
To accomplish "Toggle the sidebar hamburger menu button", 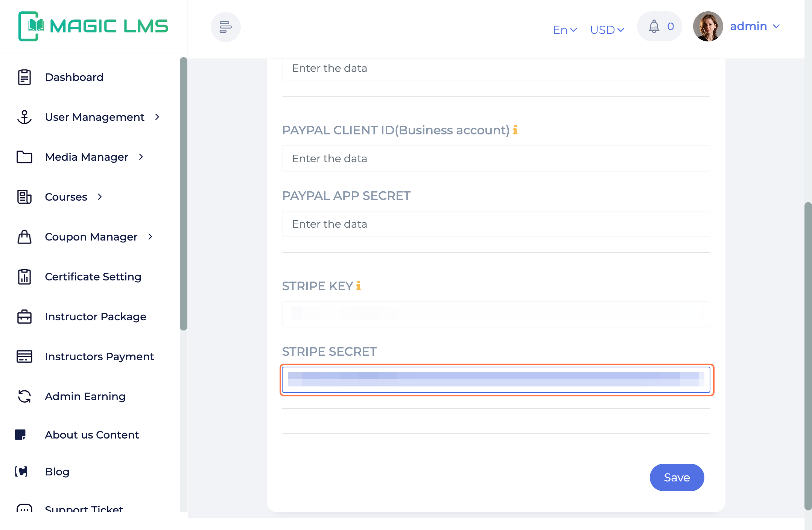I will click(x=225, y=27).
